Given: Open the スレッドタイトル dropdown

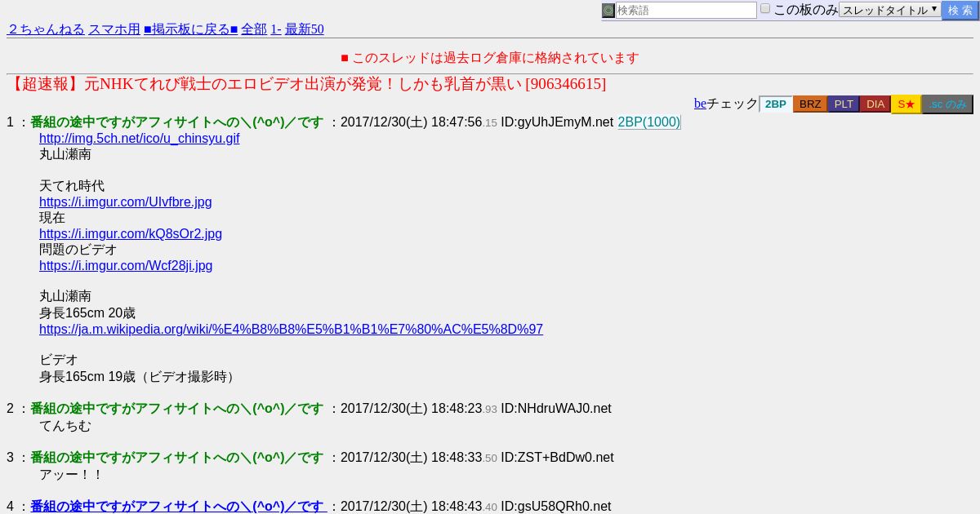Looking at the screenshot, I should click(890, 11).
